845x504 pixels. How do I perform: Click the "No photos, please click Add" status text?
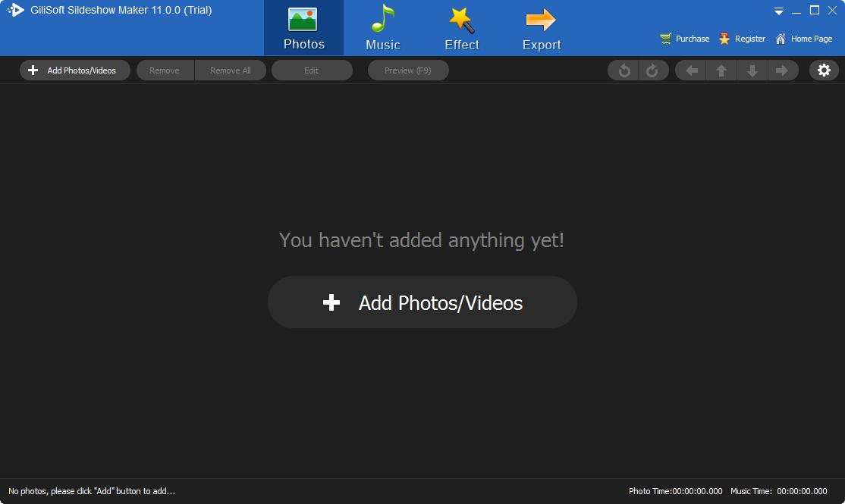(x=92, y=491)
